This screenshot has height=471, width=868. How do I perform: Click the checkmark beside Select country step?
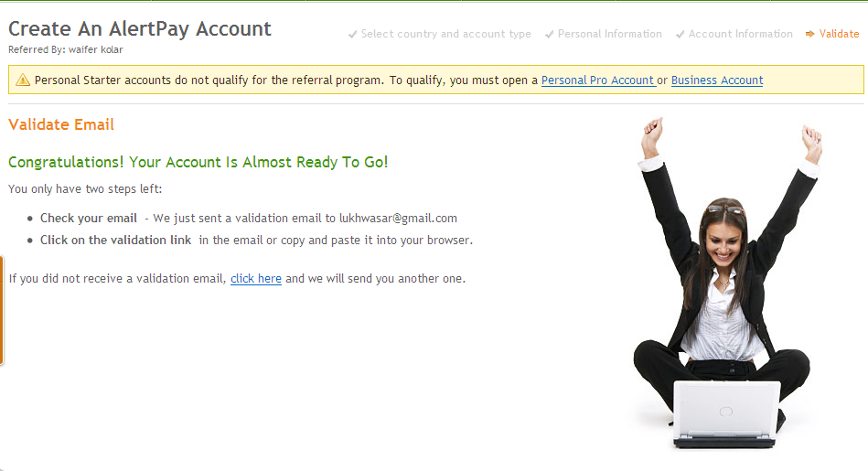[353, 35]
